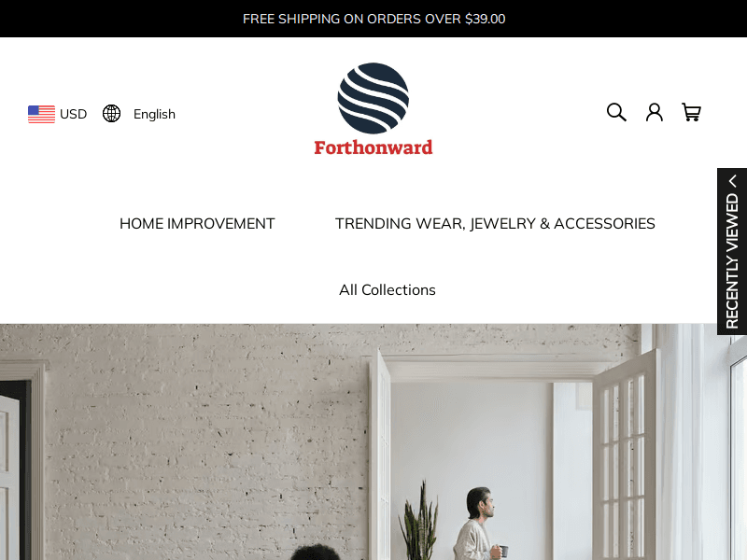This screenshot has height=560, width=747.
Task: Open the search magnifier icon
Action: [x=616, y=112]
